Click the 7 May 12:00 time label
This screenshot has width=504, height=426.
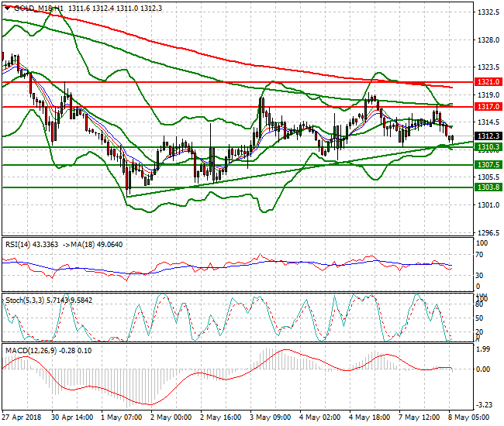pyautogui.click(x=419, y=417)
